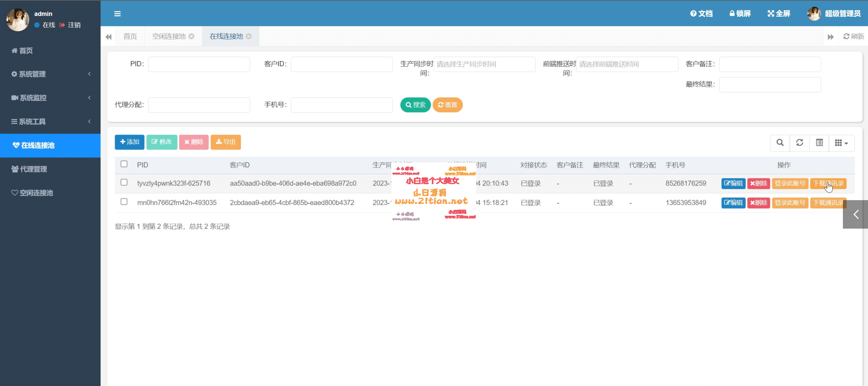This screenshot has height=386, width=868.
Task: Check the select-all checkbox in header
Action: pos(124,164)
